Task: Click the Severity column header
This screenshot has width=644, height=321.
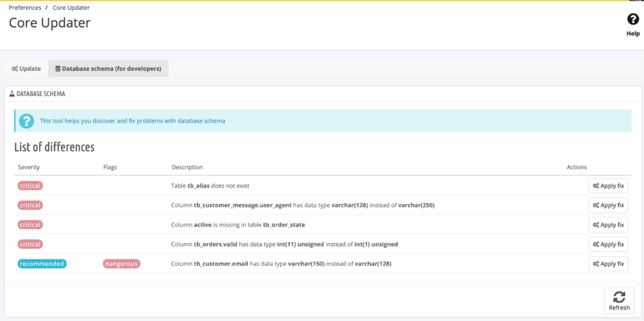Action: [x=29, y=167]
